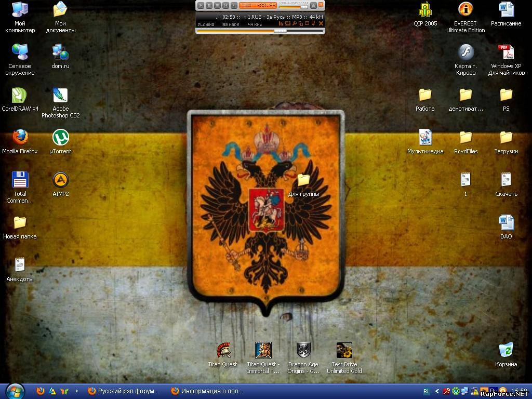Start playback with AIMP's play button
The image size is (532, 399).
coord(201,5)
